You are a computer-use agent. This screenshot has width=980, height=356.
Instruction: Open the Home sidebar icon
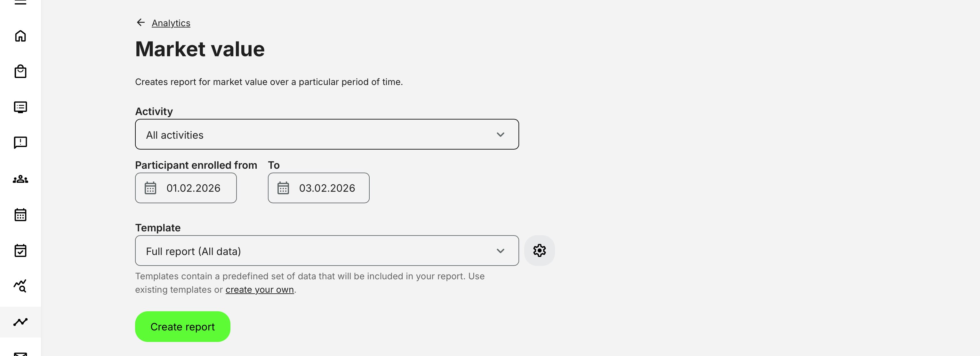20,35
